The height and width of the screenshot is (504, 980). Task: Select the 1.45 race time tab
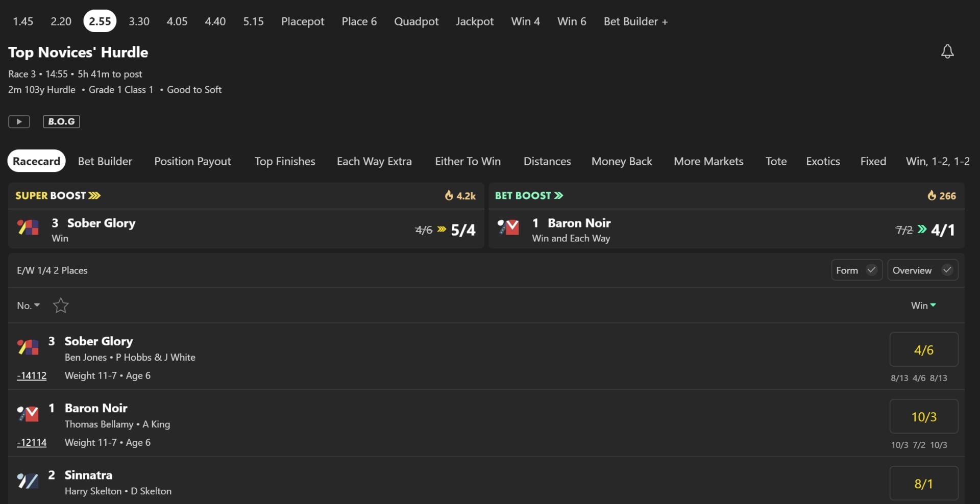(23, 21)
